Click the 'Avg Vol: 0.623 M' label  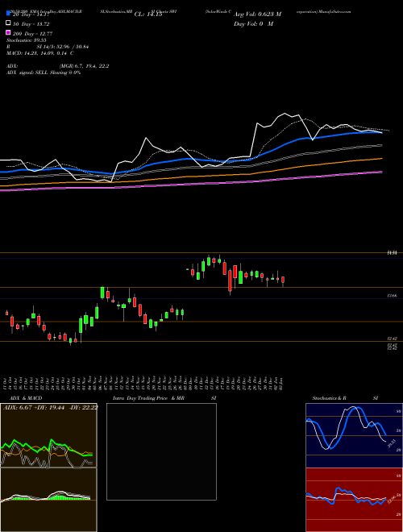(x=257, y=15)
